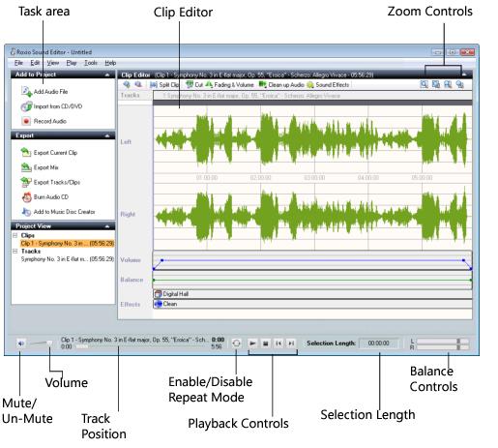498x448 pixels.
Task: Click the 01:00:00 timeline marker
Action: click(207, 178)
